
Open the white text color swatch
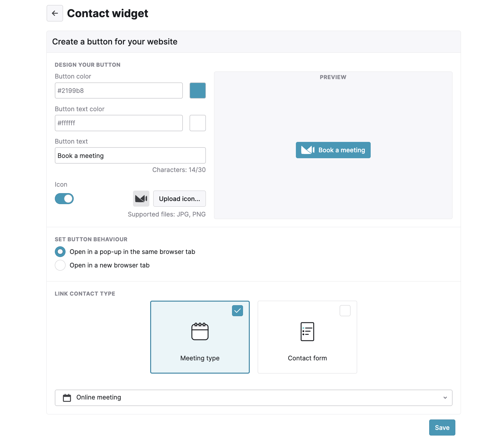(198, 123)
